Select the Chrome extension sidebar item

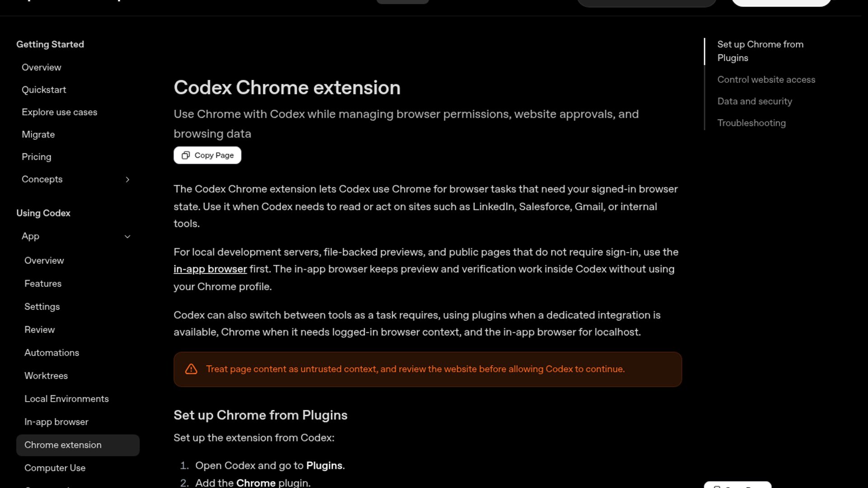(x=78, y=445)
